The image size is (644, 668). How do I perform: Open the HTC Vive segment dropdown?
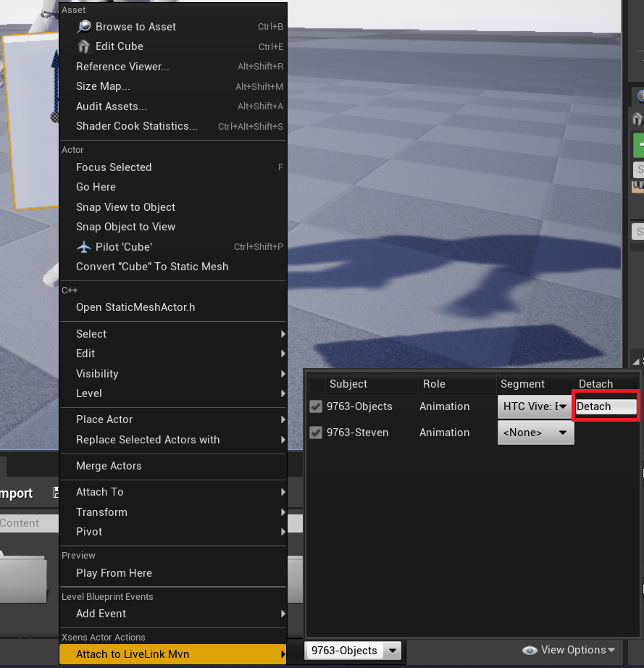point(534,406)
